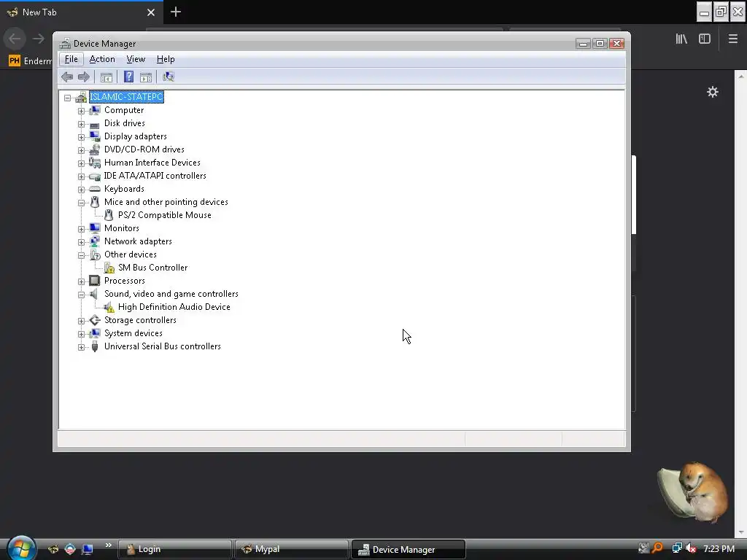This screenshot has height=560, width=747.
Task: Collapse Sound, video and game controllers
Action: (81, 295)
